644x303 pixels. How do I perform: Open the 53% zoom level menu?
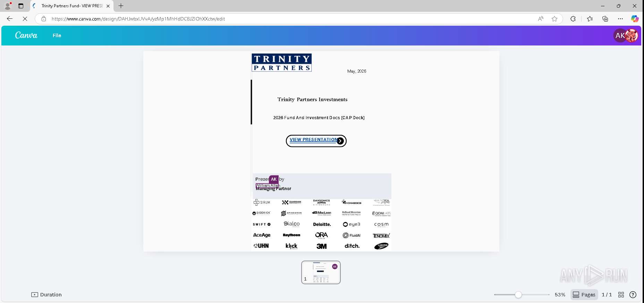pos(560,295)
